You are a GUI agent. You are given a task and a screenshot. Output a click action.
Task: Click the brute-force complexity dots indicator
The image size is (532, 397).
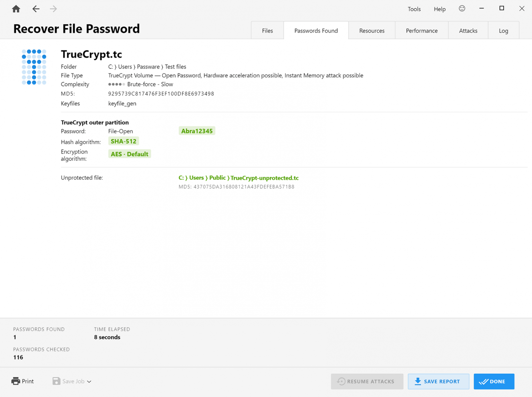pyautogui.click(x=117, y=84)
